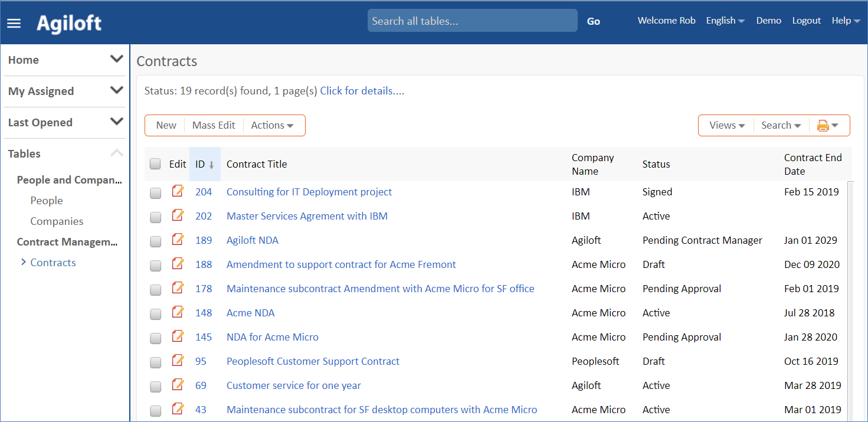Tick the select-all checkbox in table header
868x422 pixels.
click(x=155, y=164)
